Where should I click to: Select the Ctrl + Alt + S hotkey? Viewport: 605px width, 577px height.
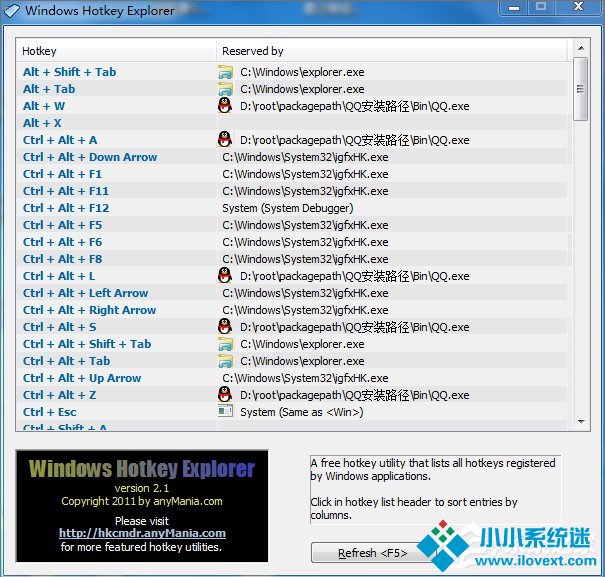coord(59,327)
